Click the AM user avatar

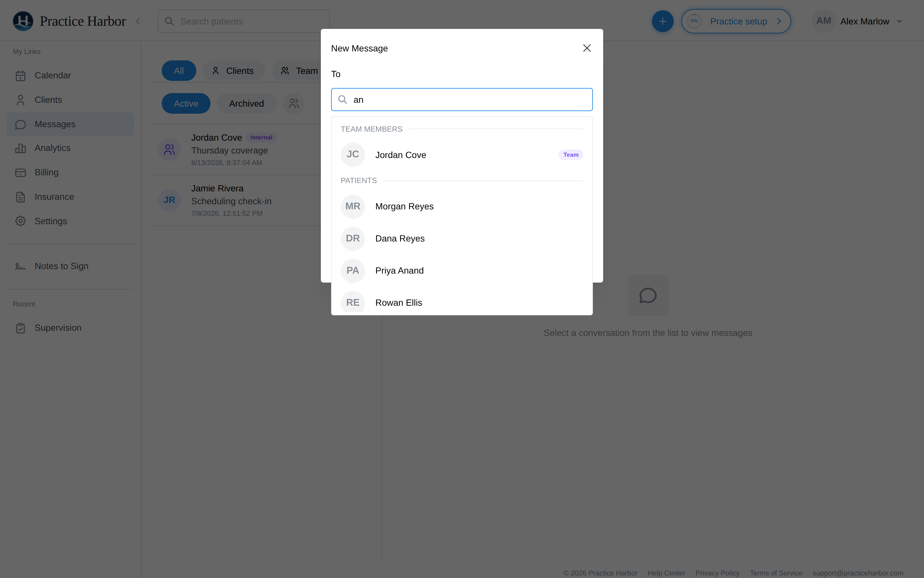(x=824, y=21)
